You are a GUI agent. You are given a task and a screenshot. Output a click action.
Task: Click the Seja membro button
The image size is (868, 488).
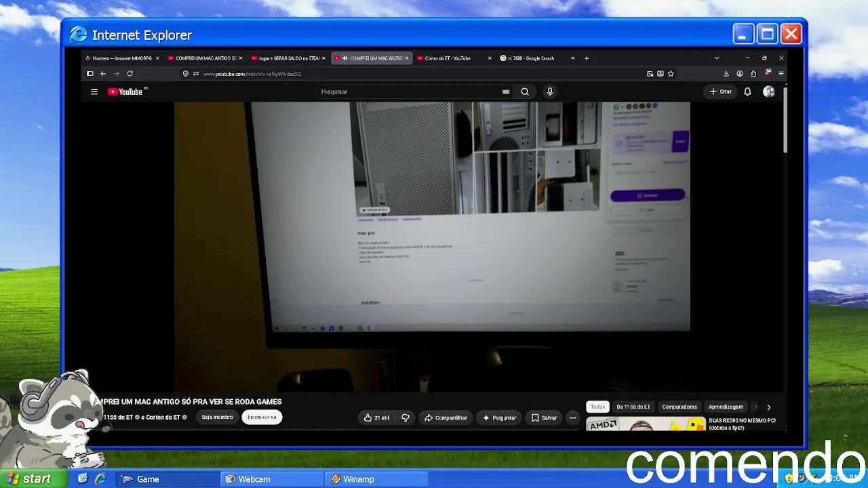[x=217, y=418]
